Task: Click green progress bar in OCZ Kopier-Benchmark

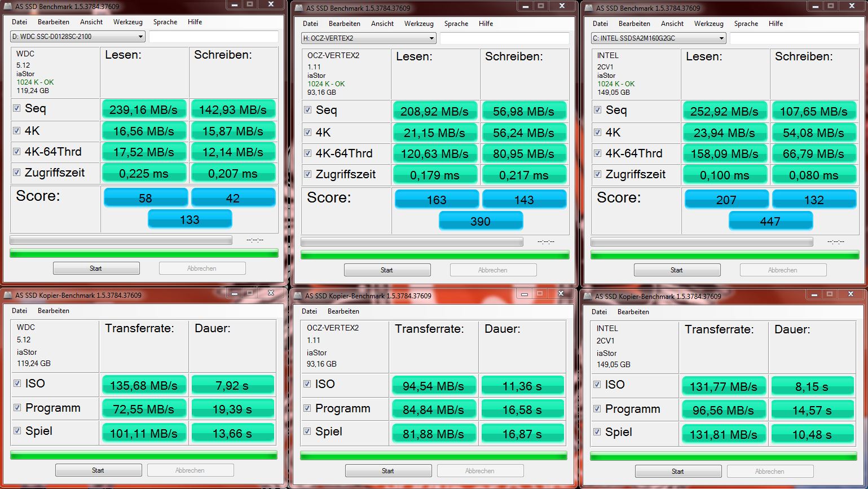Action: [x=434, y=456]
